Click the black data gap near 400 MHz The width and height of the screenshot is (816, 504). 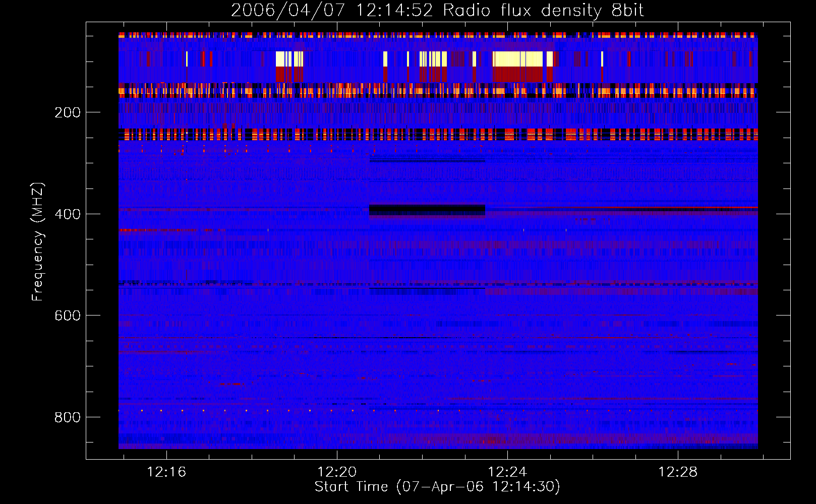[x=427, y=210]
